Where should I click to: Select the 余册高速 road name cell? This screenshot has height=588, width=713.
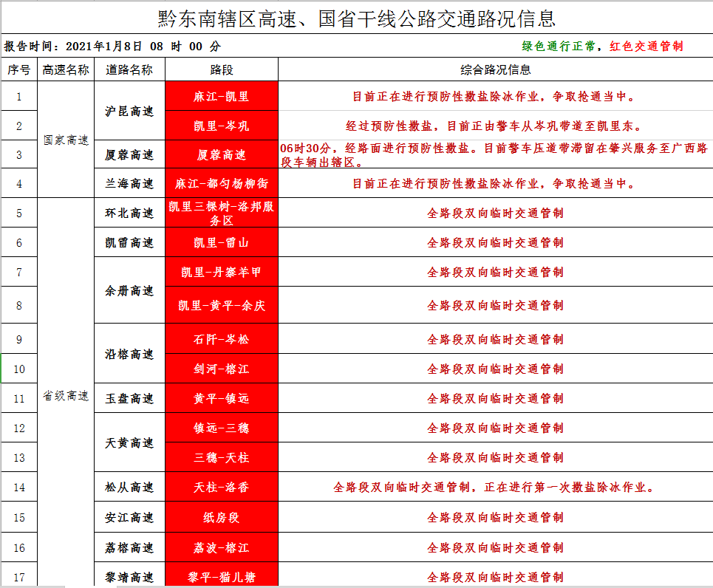click(129, 290)
